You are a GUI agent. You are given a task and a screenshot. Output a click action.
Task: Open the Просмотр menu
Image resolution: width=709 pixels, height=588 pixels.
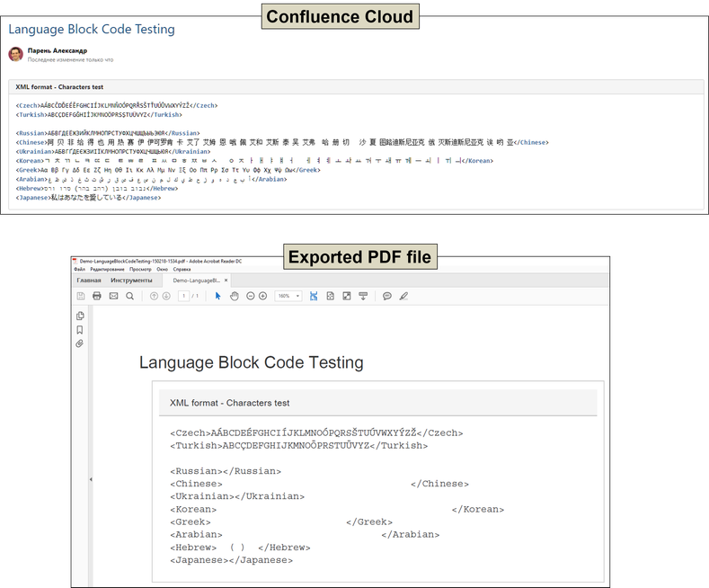pyautogui.click(x=140, y=269)
